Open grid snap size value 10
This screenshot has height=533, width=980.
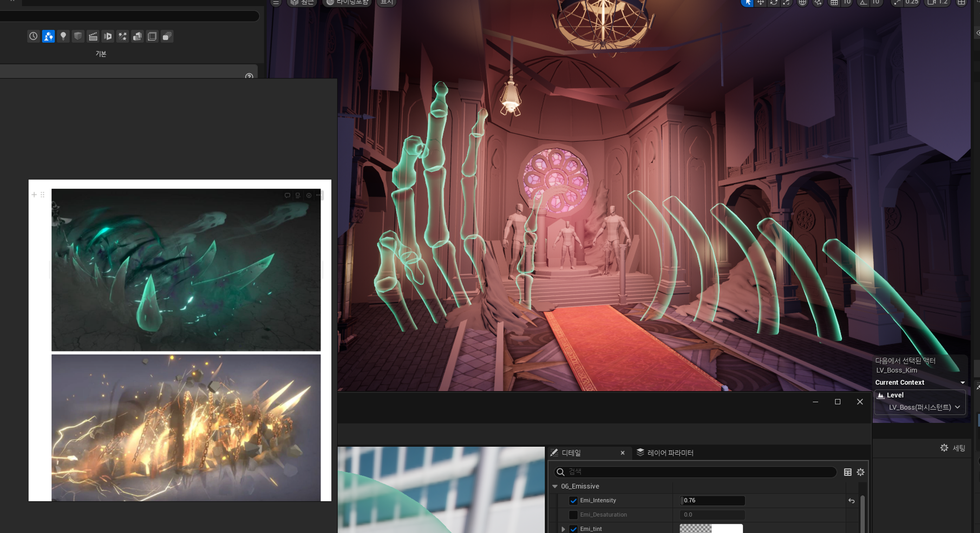pos(847,2)
